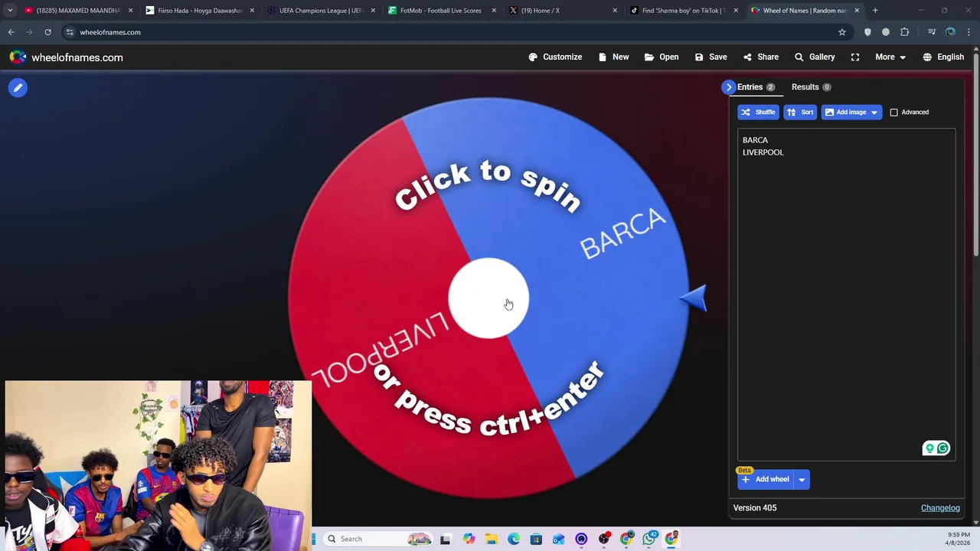
Task: Open the Changelog link
Action: click(940, 508)
